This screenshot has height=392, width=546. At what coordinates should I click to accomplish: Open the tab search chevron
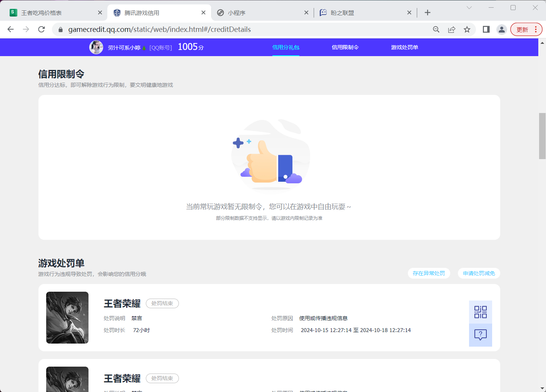pyautogui.click(x=469, y=8)
